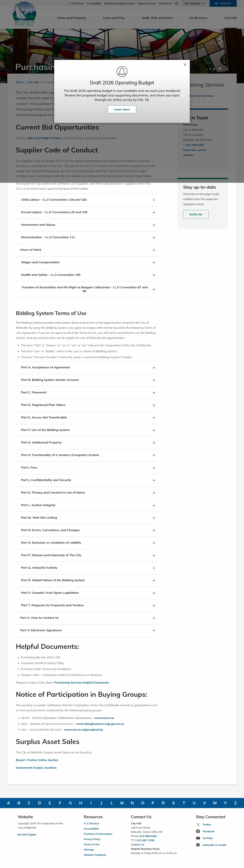The image size is (244, 868).
Task: Click the search magnifier icon
Action: [x=177, y=3]
